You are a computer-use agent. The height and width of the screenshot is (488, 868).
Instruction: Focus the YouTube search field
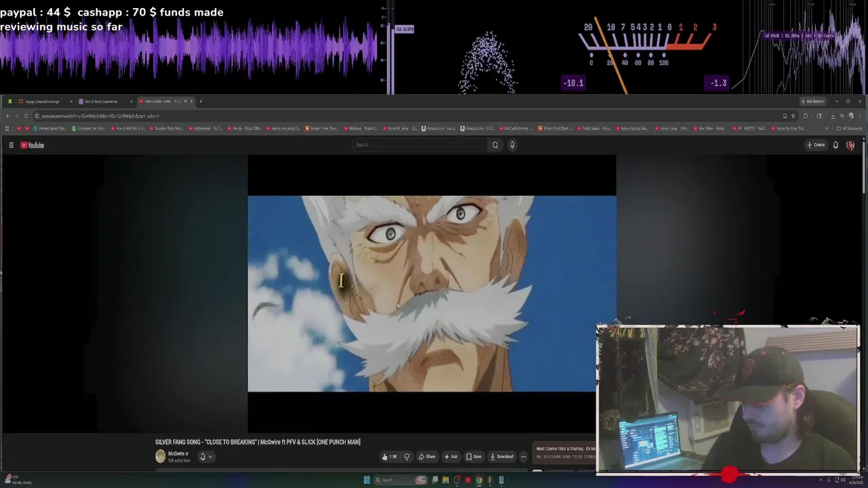pyautogui.click(x=420, y=145)
